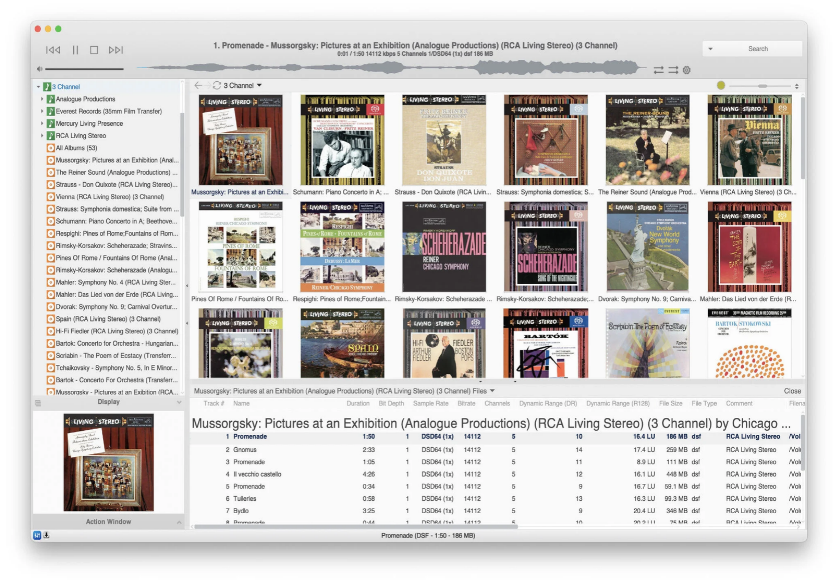Select Hi-Fi Fiedler sidebar item
Screen dimensions: 836x584
pos(112,331)
